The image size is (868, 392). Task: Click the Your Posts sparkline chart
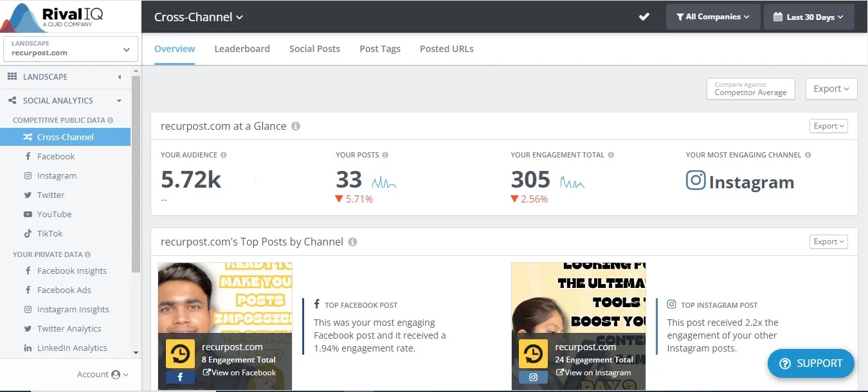[x=384, y=183]
